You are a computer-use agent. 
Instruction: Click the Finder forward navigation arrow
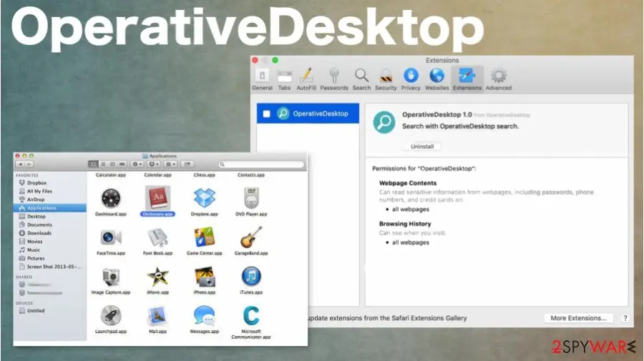(29, 164)
